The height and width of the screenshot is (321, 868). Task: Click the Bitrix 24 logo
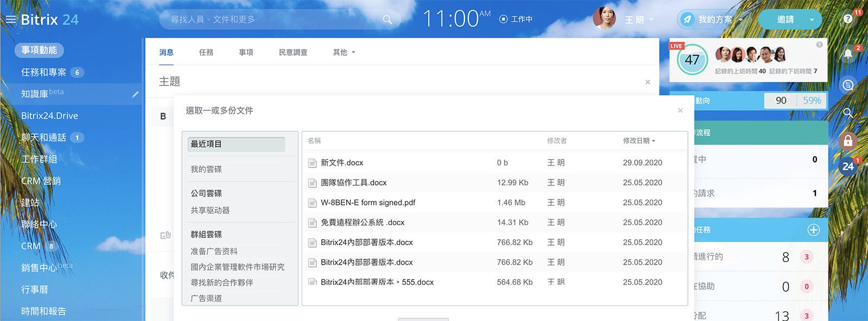coord(49,20)
